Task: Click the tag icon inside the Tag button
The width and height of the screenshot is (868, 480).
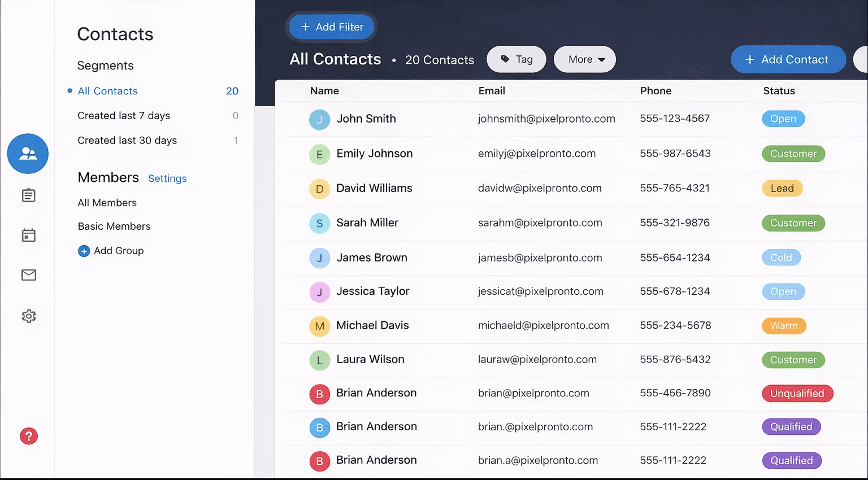Action: tap(505, 59)
